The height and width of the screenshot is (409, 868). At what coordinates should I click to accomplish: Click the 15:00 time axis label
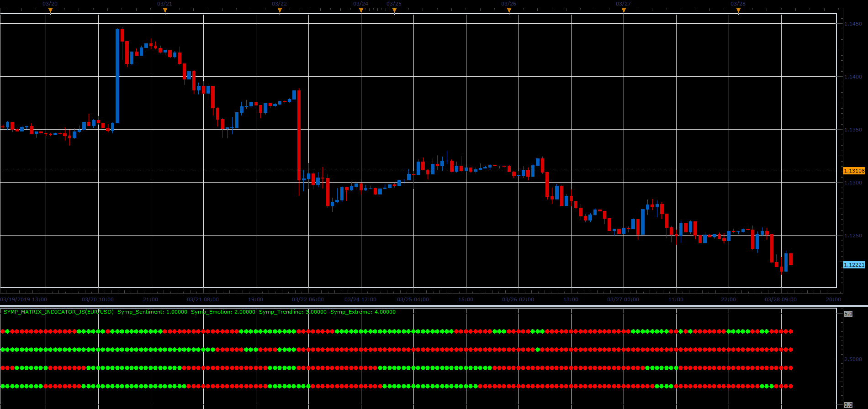(x=466, y=299)
